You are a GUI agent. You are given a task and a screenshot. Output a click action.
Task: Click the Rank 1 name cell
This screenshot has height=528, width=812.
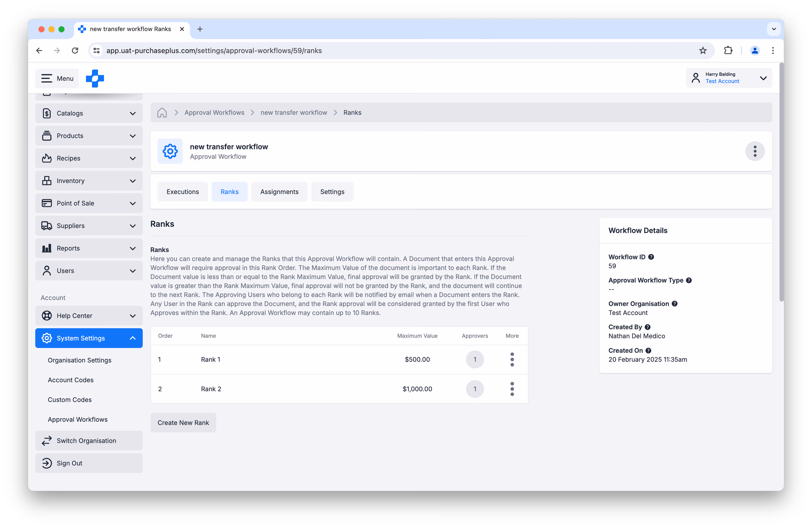210,359
